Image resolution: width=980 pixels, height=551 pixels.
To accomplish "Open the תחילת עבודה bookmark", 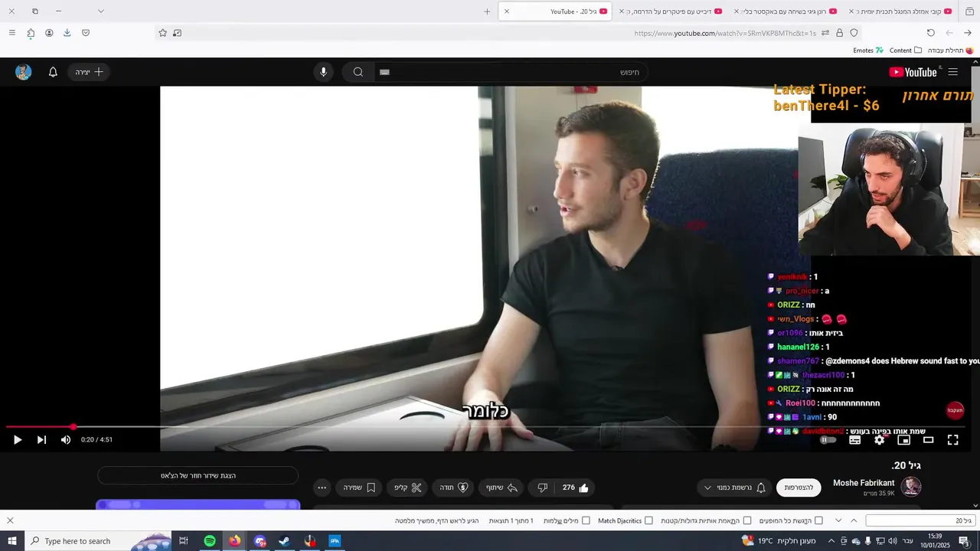I will 950,51.
